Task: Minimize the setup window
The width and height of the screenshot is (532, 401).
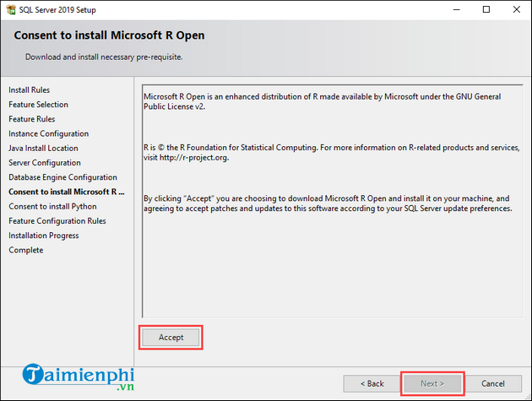Action: click(456, 9)
